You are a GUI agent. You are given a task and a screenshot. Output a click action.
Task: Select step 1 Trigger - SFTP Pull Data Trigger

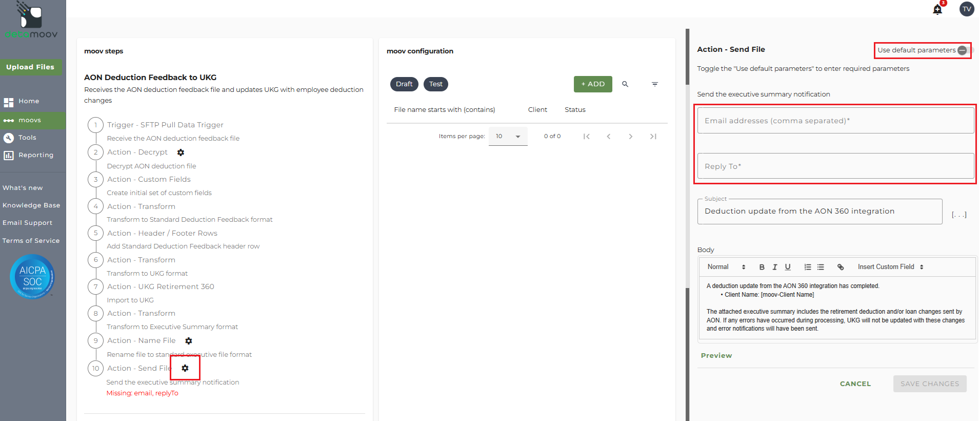tap(165, 125)
